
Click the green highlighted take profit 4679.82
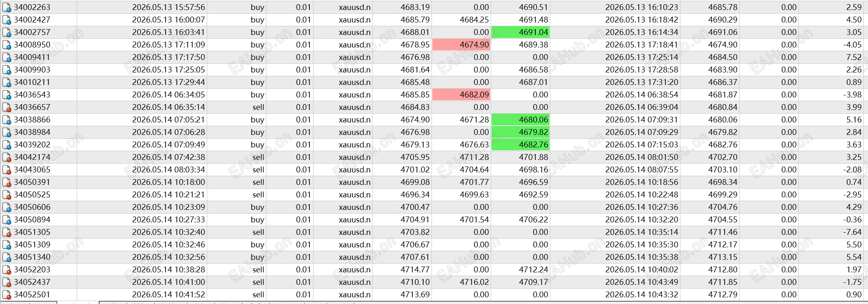[520, 132]
